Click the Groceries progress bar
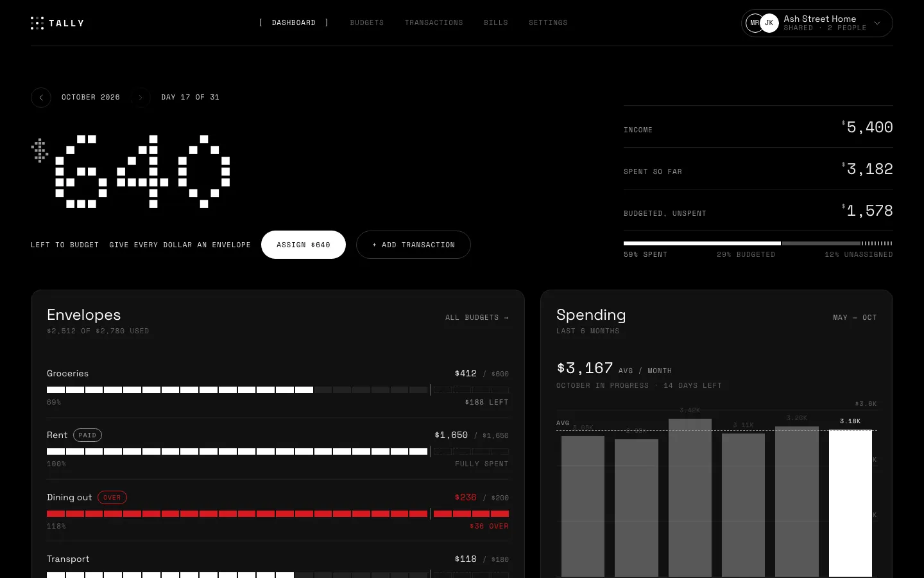Viewport: 924px width, 578px height. tap(278, 390)
